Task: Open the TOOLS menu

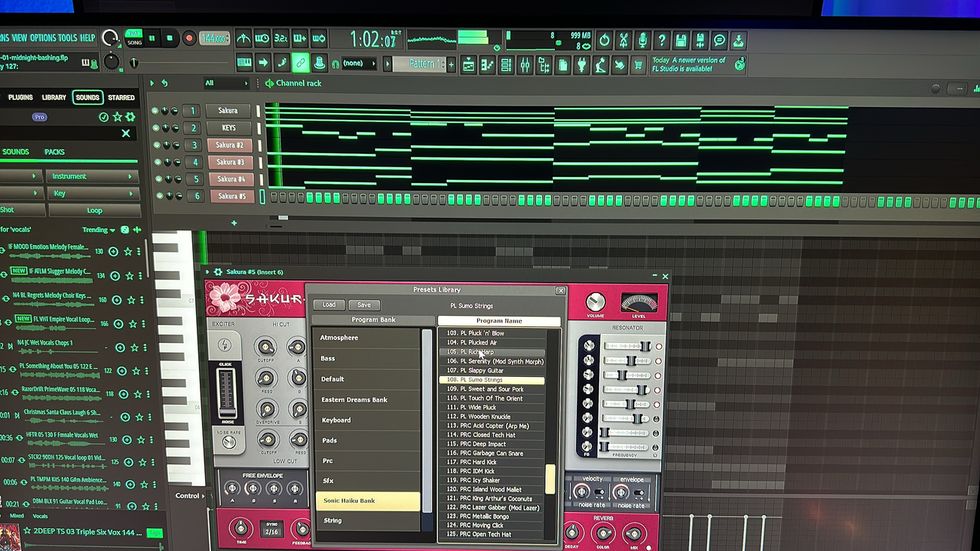Action: pos(68,38)
